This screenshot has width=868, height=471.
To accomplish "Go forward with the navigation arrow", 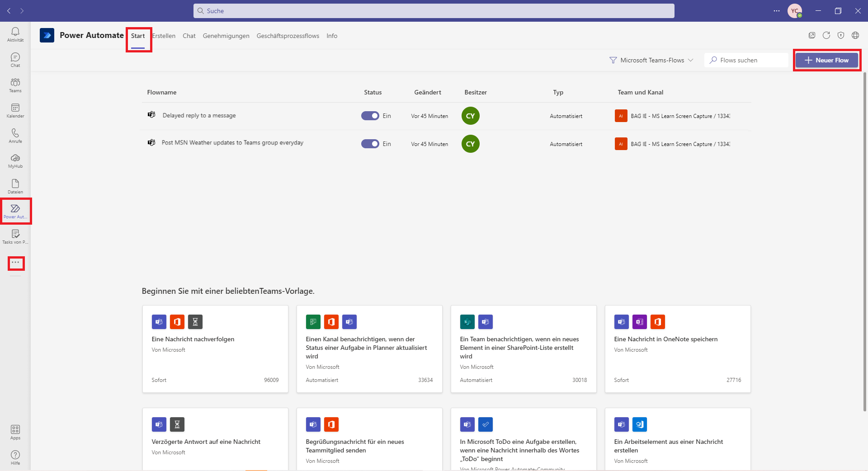I will 22,11.
